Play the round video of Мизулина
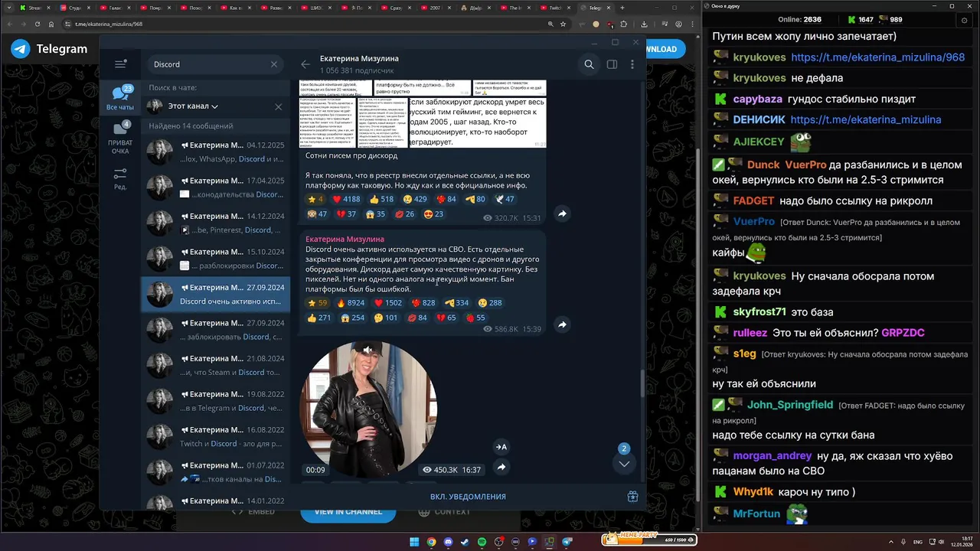Viewport: 980px width, 551px height. coord(367,409)
